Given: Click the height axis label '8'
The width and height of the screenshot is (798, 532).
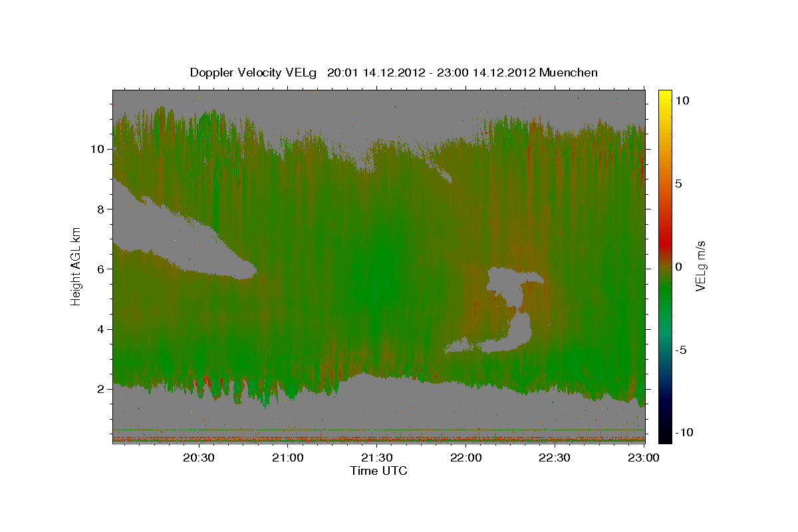Looking at the screenshot, I should [102, 209].
